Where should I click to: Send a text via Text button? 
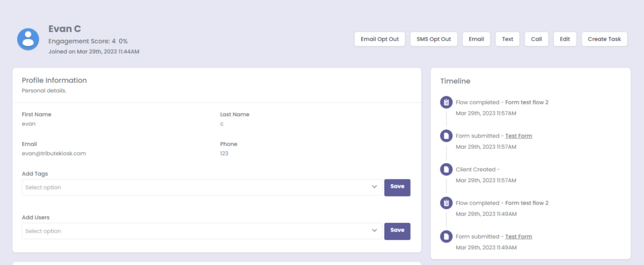[x=508, y=39]
